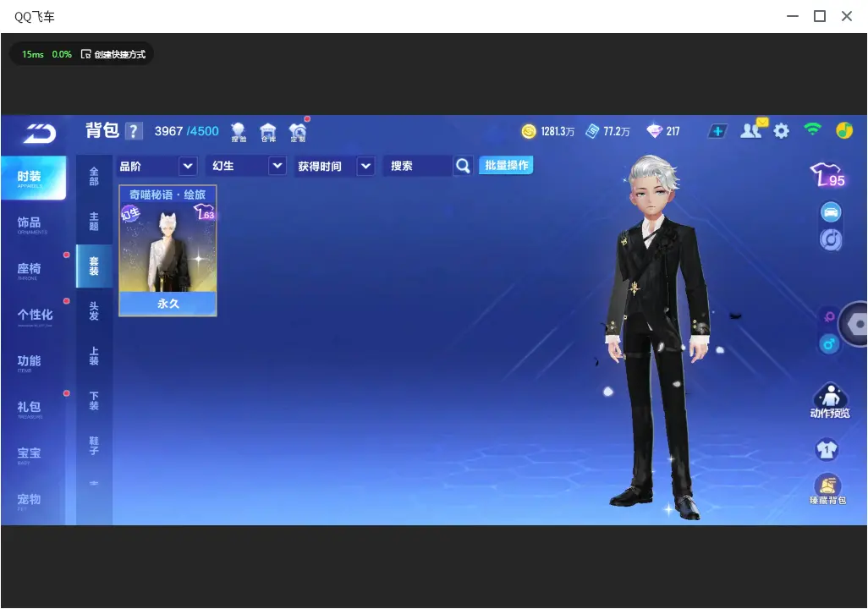Click the diamond currency icon
The image size is (868, 609).
[x=654, y=131]
